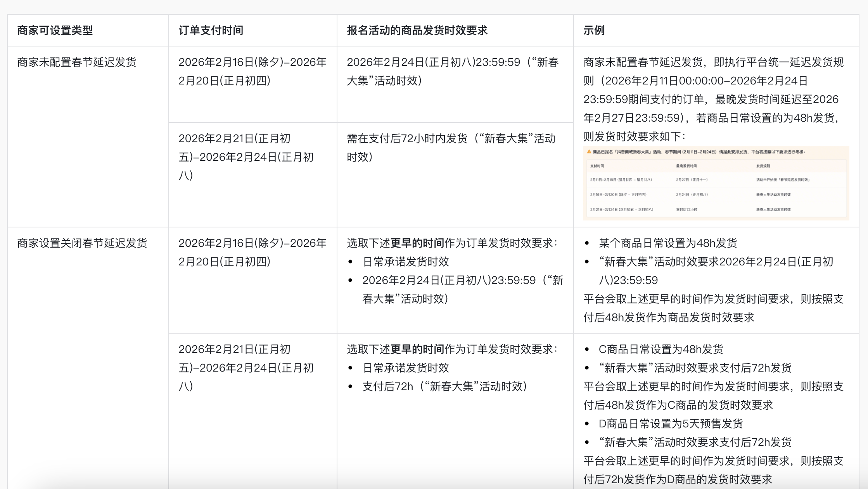868x489 pixels.
Task: Click the orange warning icon in embedded image
Action: click(x=589, y=152)
